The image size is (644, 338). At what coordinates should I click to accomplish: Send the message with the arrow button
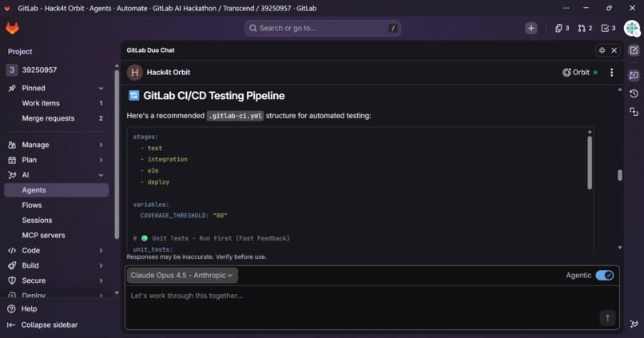607,317
